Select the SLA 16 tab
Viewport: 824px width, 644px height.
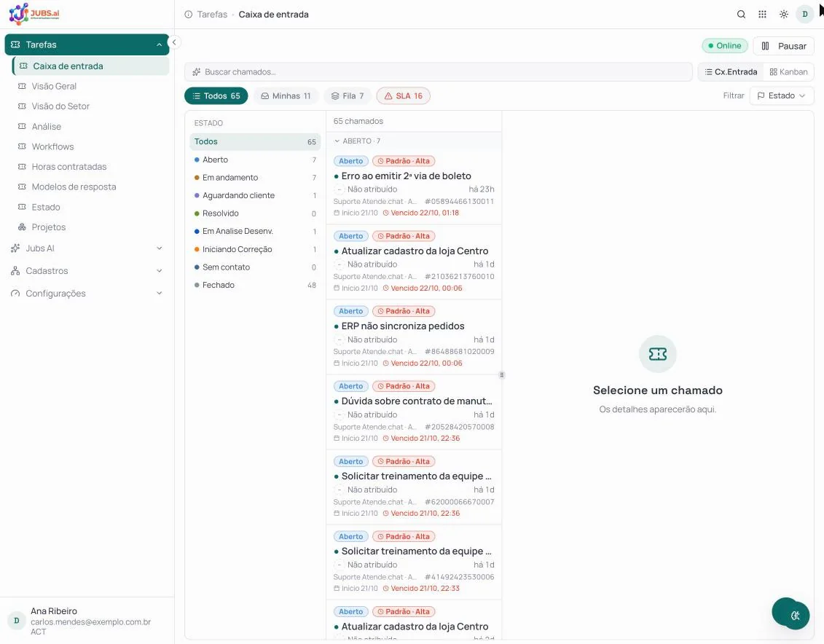click(403, 95)
